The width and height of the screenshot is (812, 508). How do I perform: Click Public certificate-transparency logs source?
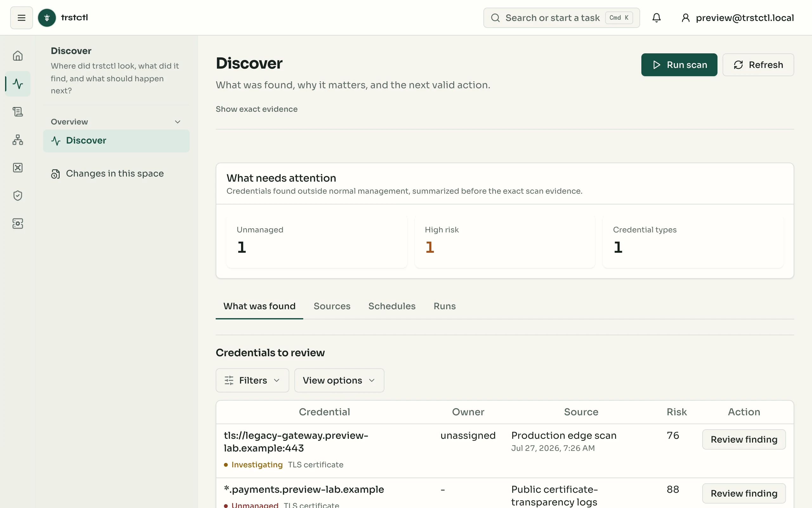[554, 496]
